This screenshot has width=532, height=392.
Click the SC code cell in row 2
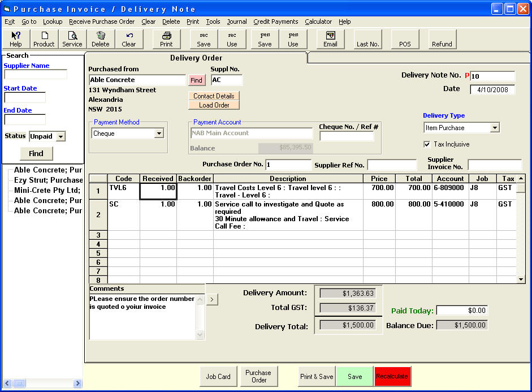[123, 215]
